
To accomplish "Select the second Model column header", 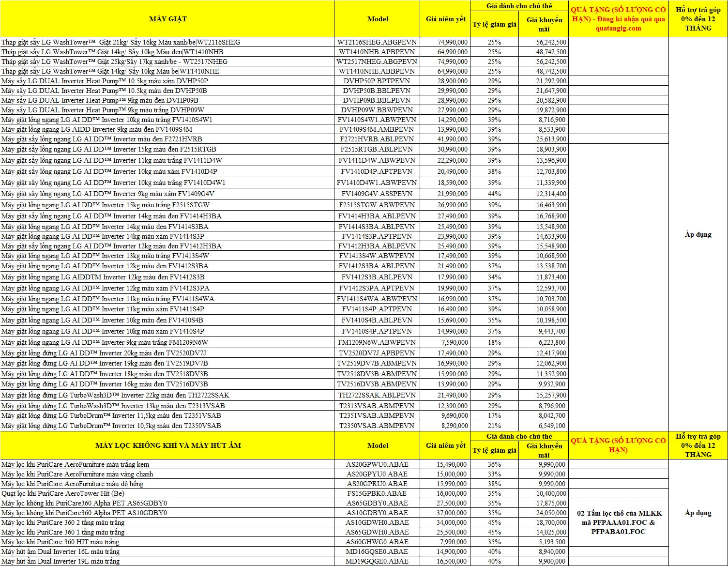I will (x=378, y=445).
